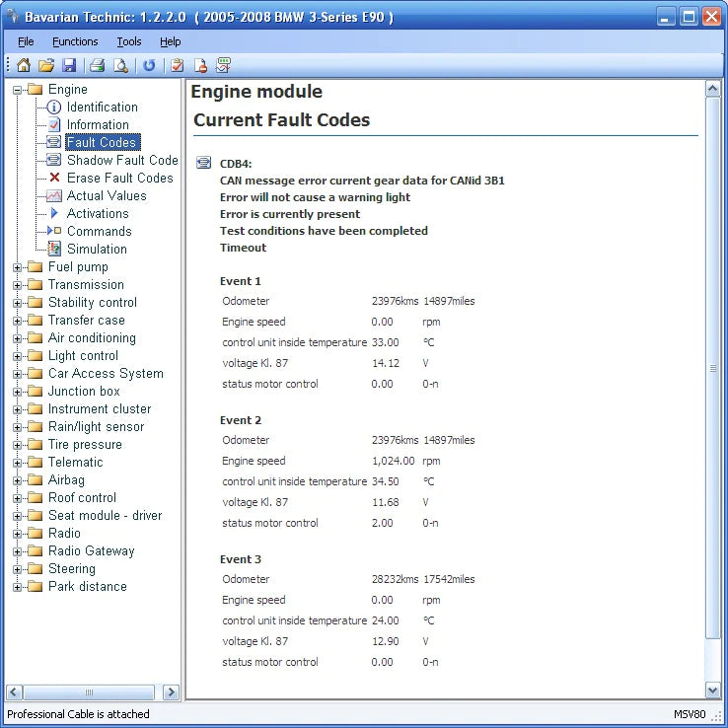
Task: Click the clipboard checkmark toolbar icon
Action: 178,66
